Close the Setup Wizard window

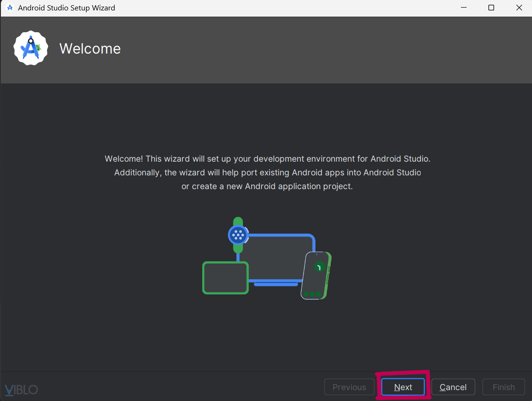coord(519,8)
